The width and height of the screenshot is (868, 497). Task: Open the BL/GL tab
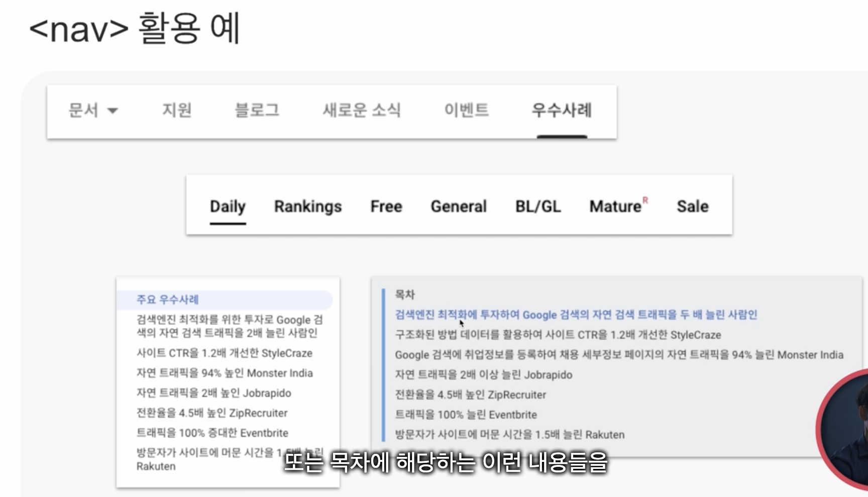pyautogui.click(x=537, y=206)
